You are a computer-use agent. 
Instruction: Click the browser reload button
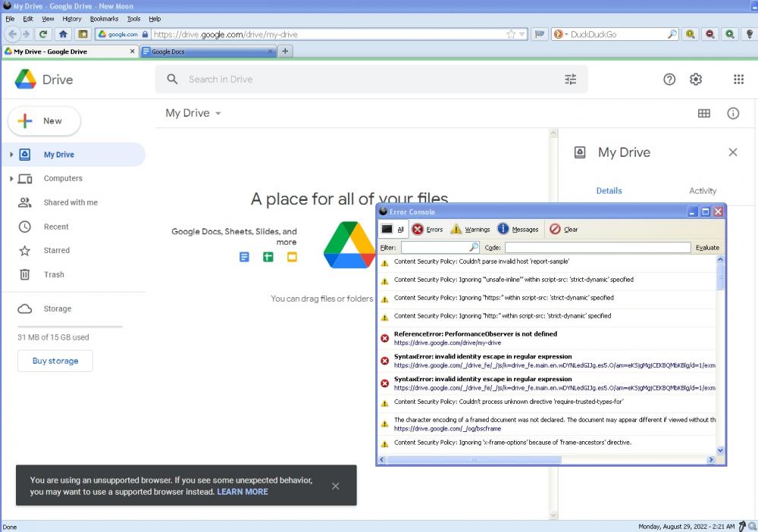(43, 34)
